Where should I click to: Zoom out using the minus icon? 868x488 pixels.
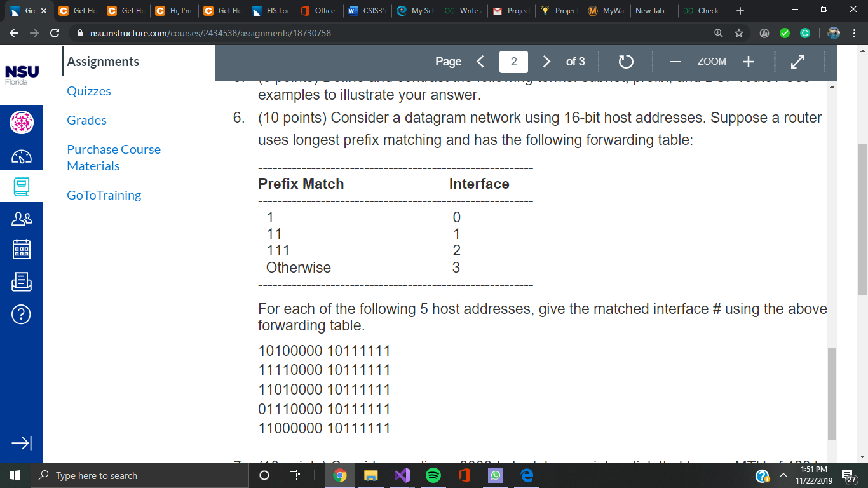pos(675,62)
